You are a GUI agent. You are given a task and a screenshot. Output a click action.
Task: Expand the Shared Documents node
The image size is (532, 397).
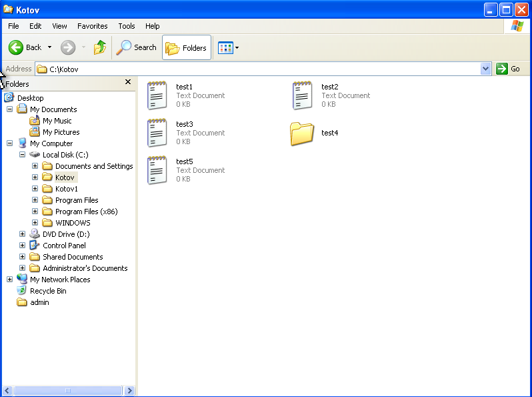(22, 256)
